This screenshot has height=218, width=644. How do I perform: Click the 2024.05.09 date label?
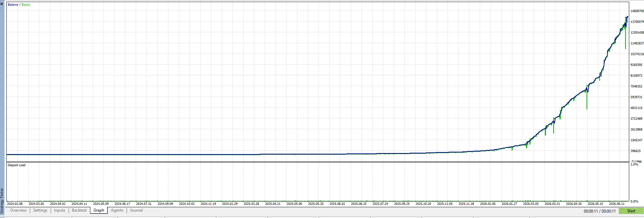tap(101, 204)
